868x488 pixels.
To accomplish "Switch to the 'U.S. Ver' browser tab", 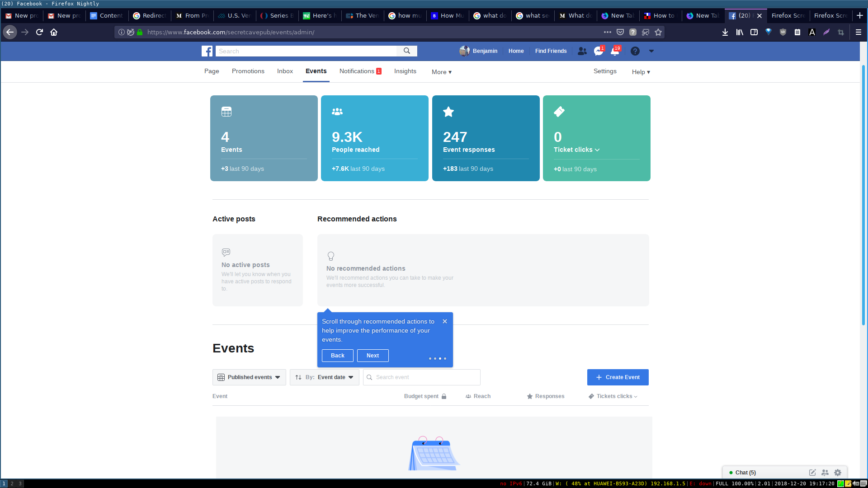I will (x=235, y=15).
